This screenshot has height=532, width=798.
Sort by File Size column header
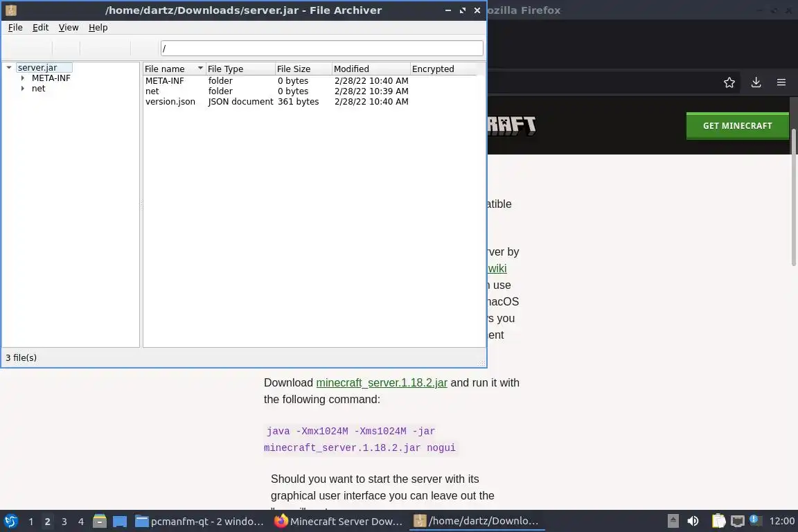coord(303,69)
